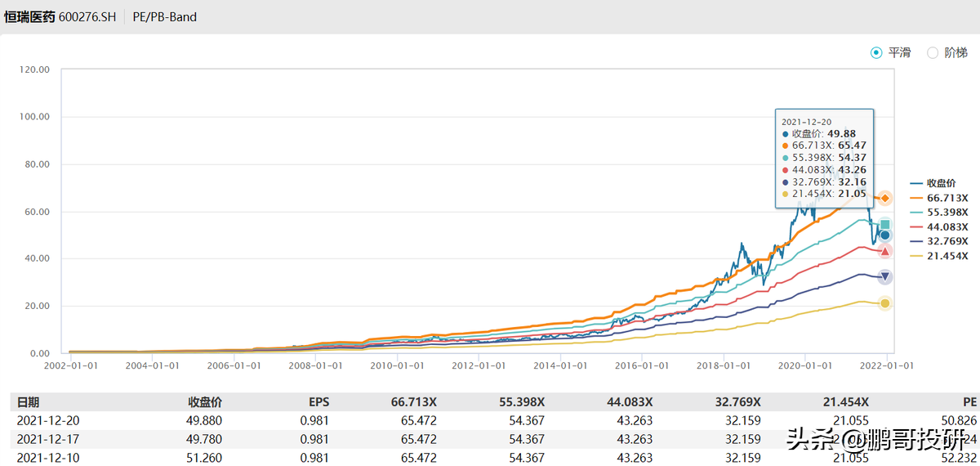Viewport: 980px width, 466px height.
Task: Click the red triangle marker on 44.083X line
Action: [x=884, y=251]
